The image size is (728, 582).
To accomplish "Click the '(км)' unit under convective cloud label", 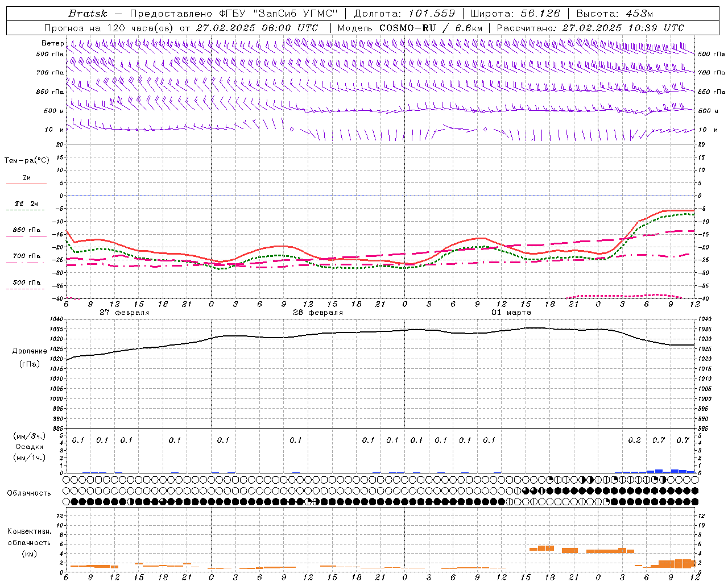I will tap(29, 554).
